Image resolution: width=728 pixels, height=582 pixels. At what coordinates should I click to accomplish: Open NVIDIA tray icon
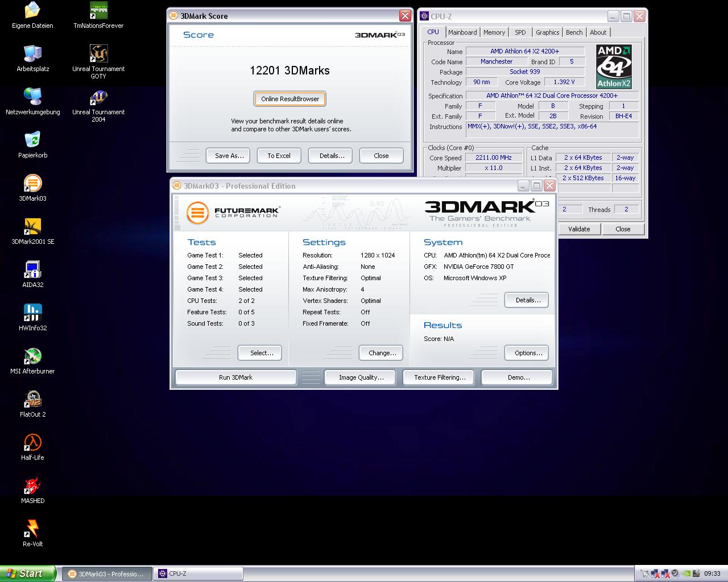coord(686,573)
